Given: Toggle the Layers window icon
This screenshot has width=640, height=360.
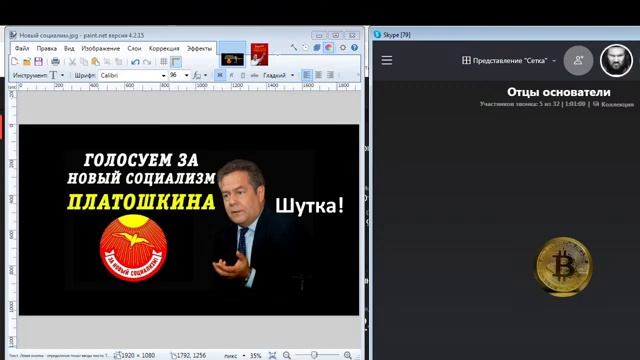Looking at the screenshot, I should click(317, 47).
